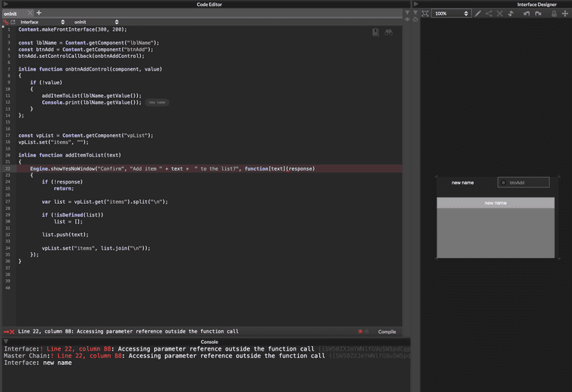The width and height of the screenshot is (572, 392).
Task: Click the document icon in code editor
Action: (x=376, y=32)
